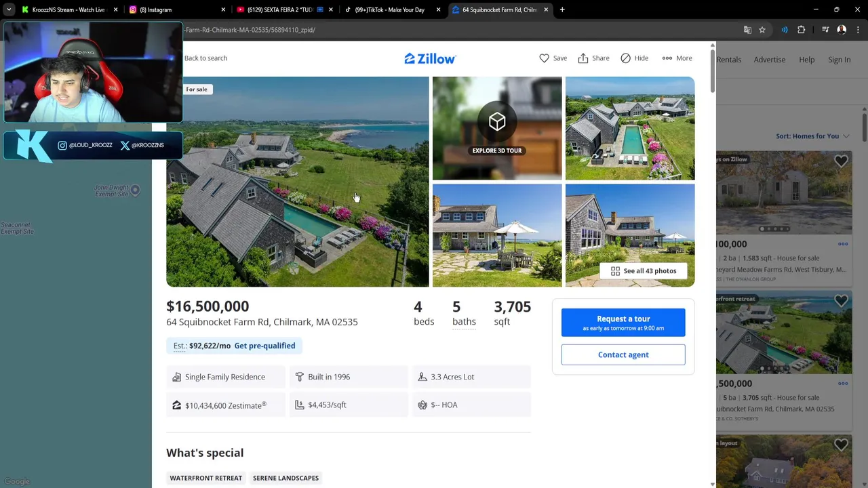Open the patio umbrella photo thumbnail

click(x=497, y=235)
